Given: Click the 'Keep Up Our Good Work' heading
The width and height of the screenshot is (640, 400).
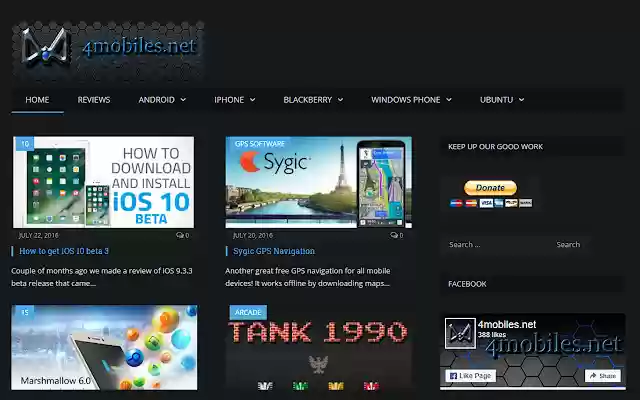Looking at the screenshot, I should click(496, 147).
